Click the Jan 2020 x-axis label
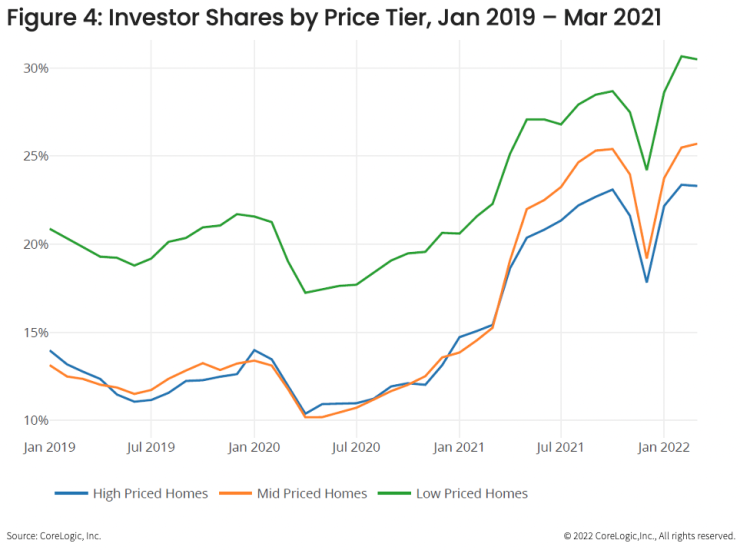 254,448
